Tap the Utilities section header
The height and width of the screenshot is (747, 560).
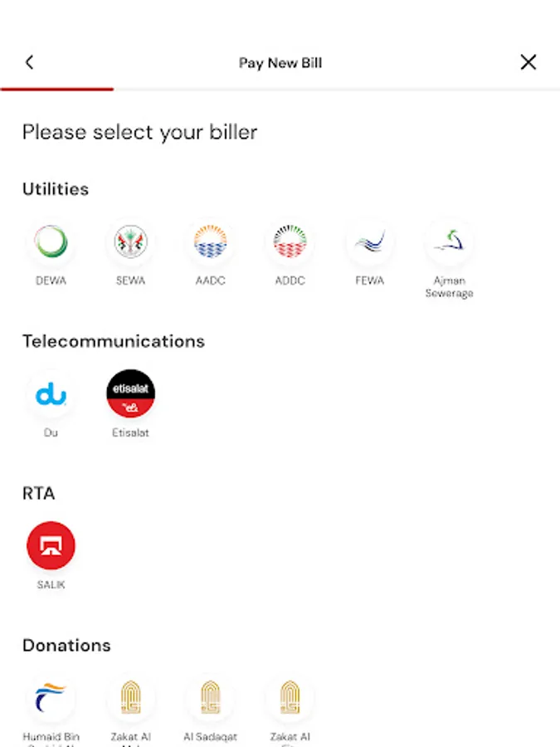tap(55, 188)
